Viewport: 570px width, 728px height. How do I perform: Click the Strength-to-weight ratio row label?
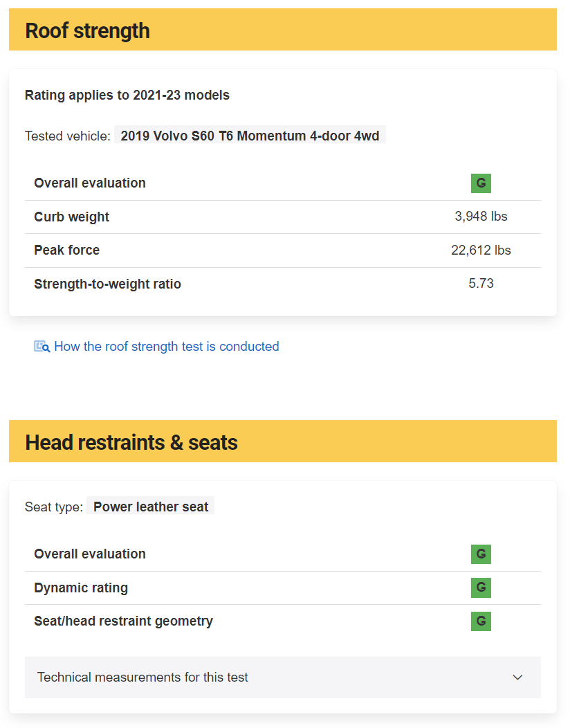pyautogui.click(x=108, y=284)
